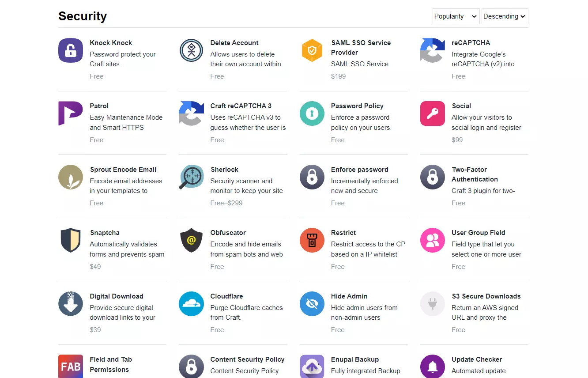Click the Knock Knock purple lock icon
Image resolution: width=588 pixels, height=378 pixels.
click(x=71, y=50)
